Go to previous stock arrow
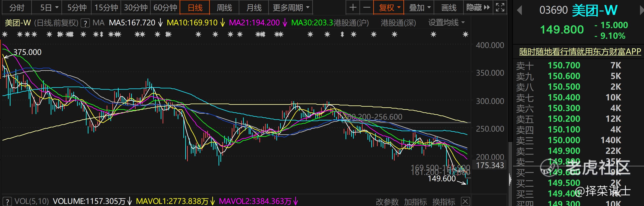This screenshot has height=206, width=644. point(519,10)
